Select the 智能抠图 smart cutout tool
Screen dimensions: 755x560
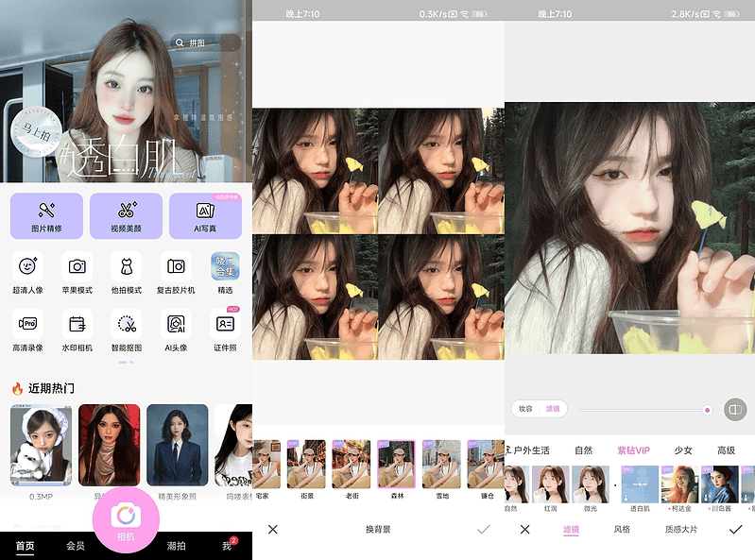pyautogui.click(x=127, y=324)
